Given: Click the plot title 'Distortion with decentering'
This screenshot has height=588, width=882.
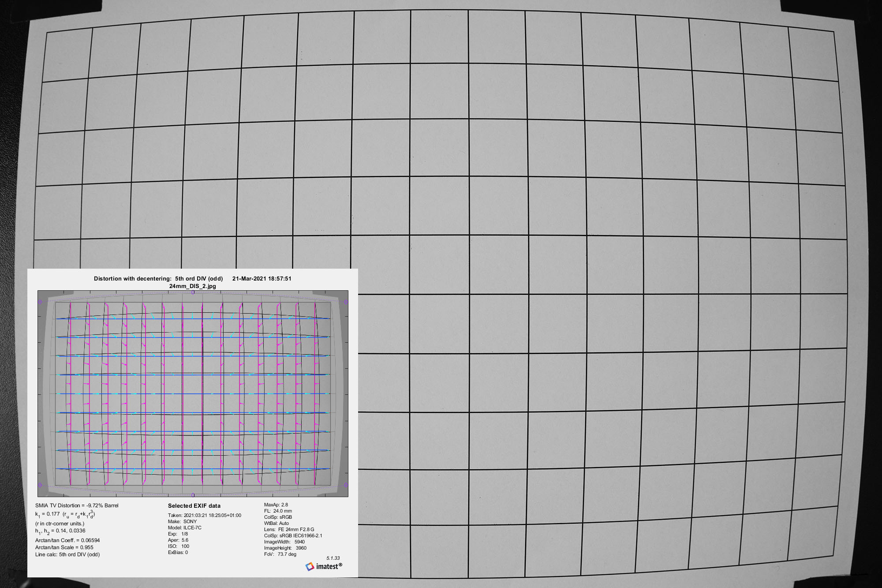Looking at the screenshot, I should 132,278.
